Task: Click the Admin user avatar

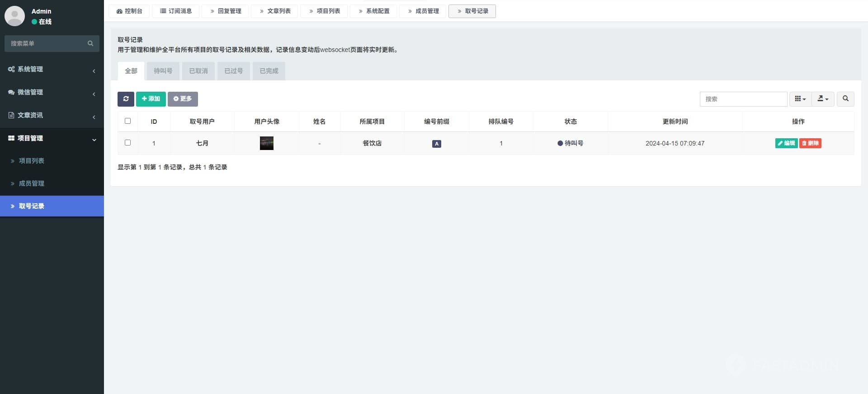Action: 14,16
